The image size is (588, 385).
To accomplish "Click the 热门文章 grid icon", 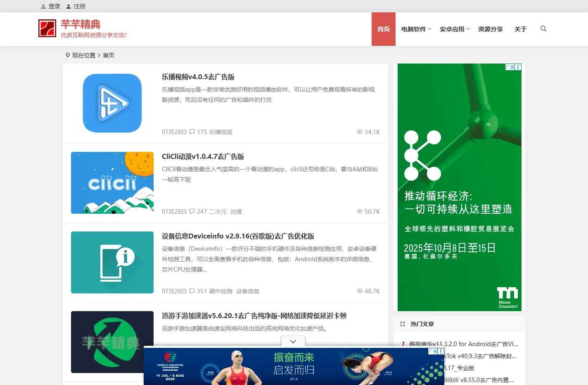I will pyautogui.click(x=403, y=324).
